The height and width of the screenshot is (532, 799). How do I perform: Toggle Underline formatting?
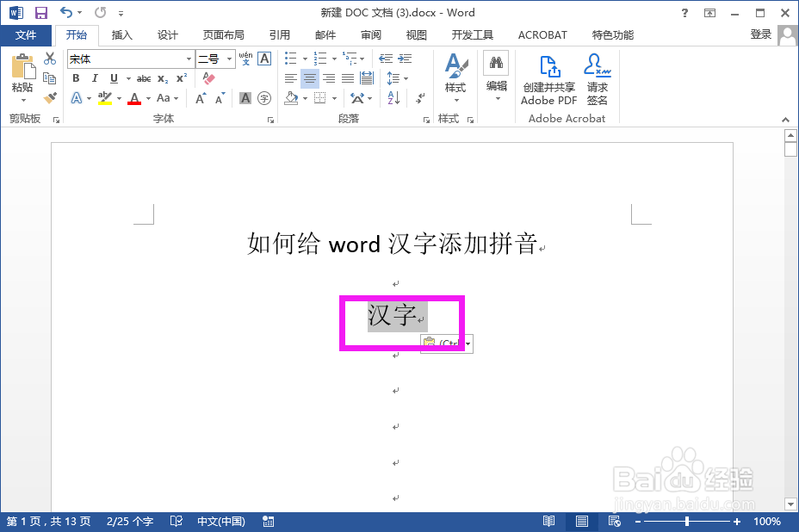tap(114, 78)
